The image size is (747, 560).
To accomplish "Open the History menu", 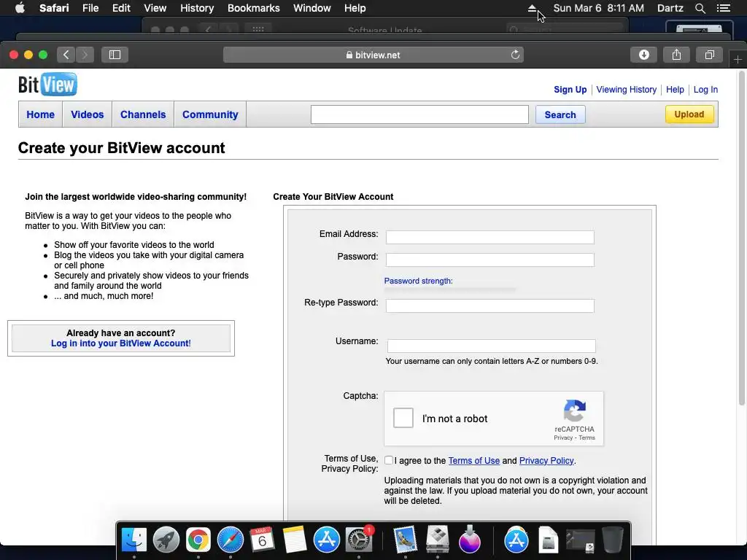I will pos(197,8).
